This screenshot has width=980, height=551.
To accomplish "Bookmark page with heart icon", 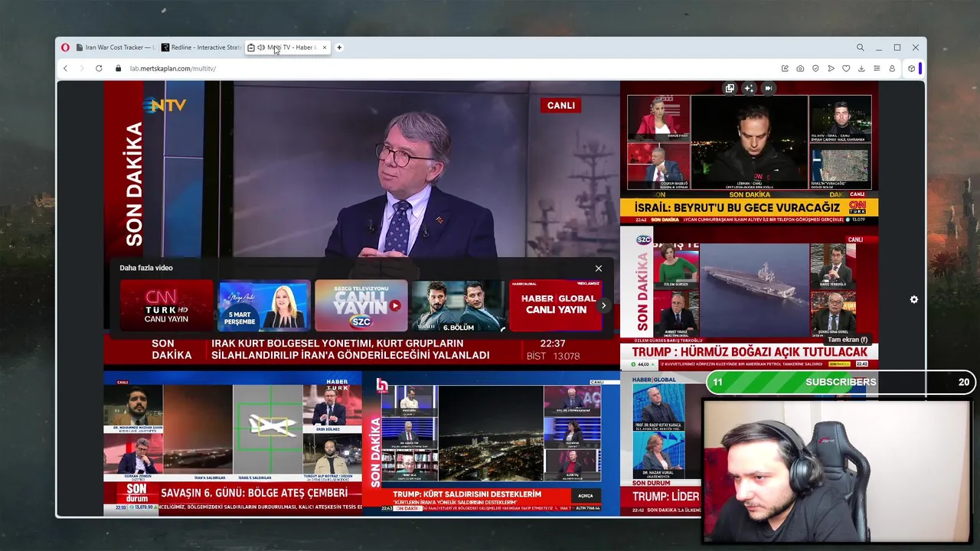I will tap(846, 68).
